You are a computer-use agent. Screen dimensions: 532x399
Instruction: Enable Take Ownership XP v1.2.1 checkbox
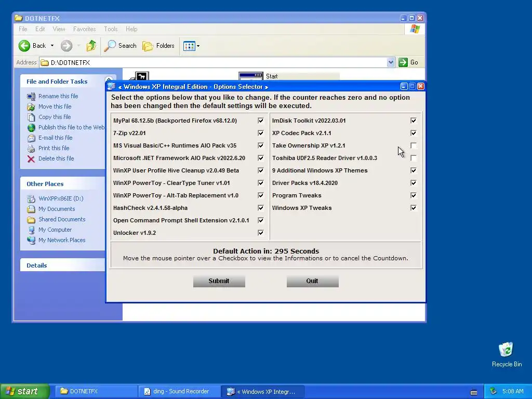click(413, 145)
